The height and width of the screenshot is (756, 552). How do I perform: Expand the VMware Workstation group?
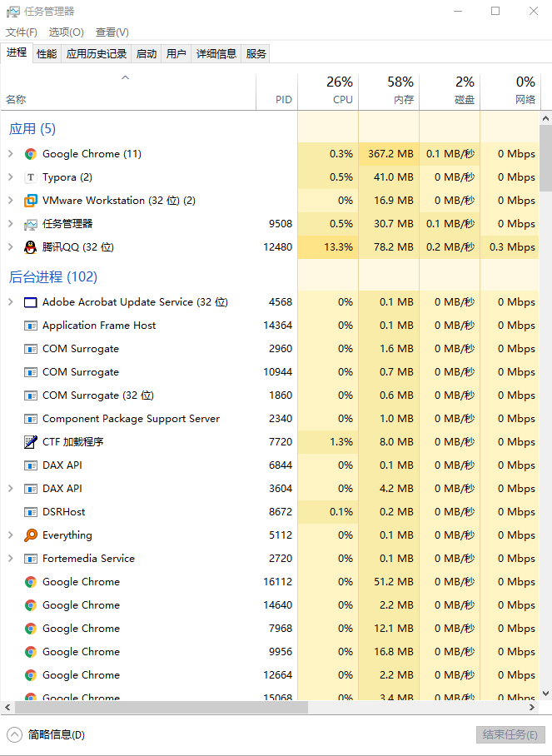click(11, 200)
